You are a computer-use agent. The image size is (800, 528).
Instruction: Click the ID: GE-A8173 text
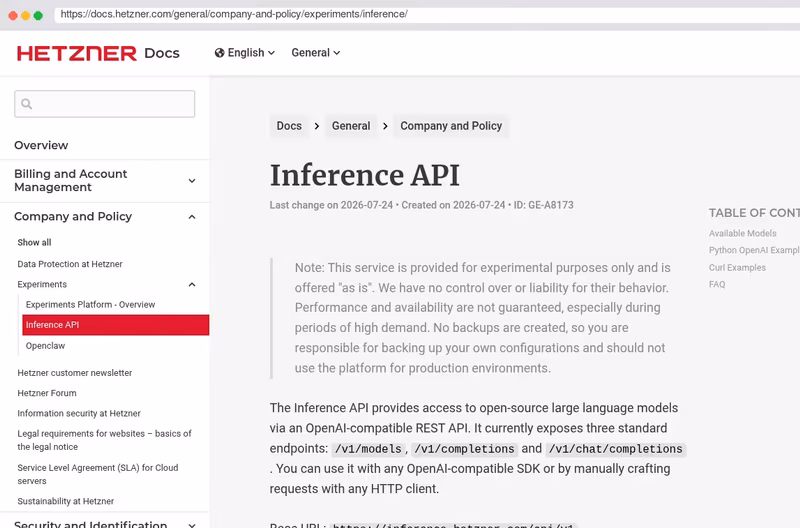tap(543, 205)
